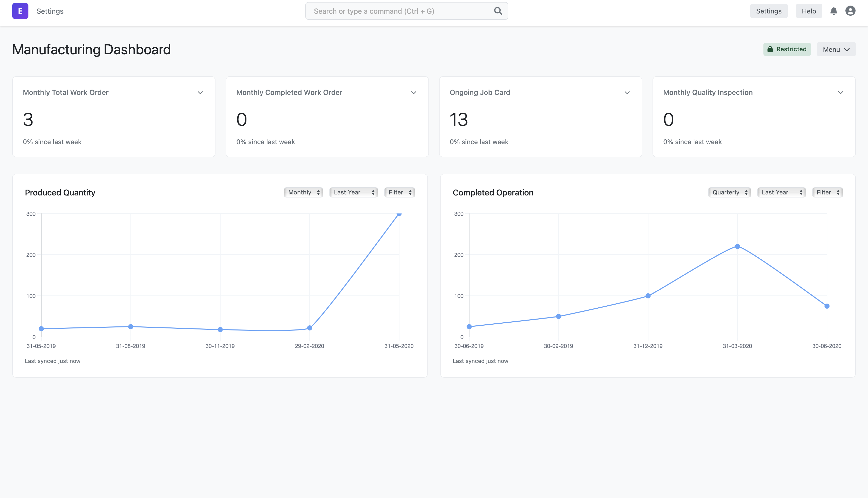The width and height of the screenshot is (868, 498).
Task: Focus the search or command input field
Action: [x=400, y=11]
